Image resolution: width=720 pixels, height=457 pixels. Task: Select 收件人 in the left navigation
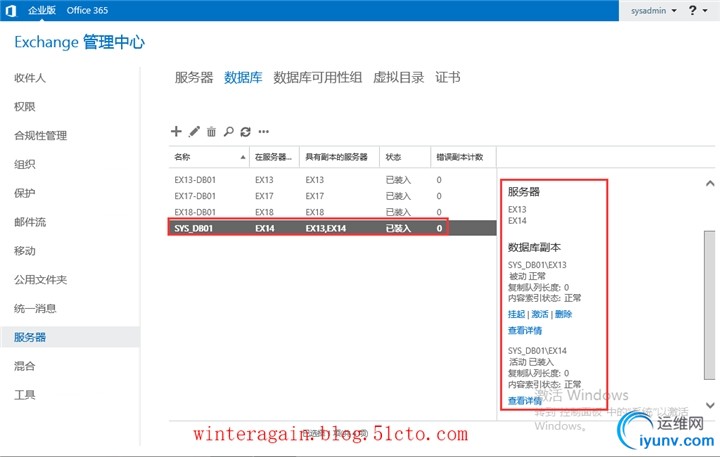tap(30, 78)
